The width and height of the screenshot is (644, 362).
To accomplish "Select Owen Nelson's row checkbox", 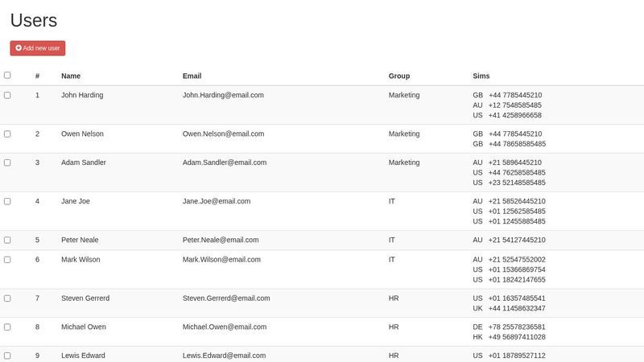I will 7,134.
